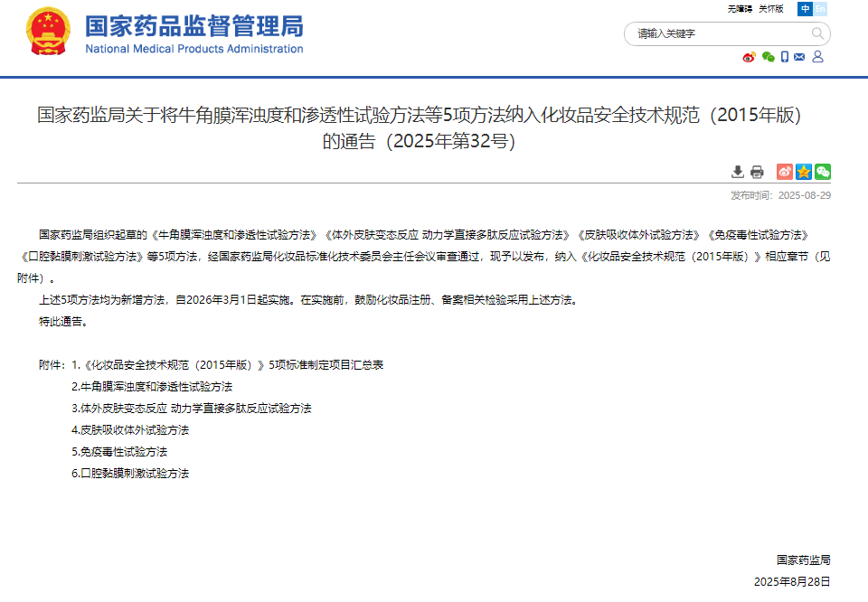Click the National Medical Products Administration subtitle

194,49
